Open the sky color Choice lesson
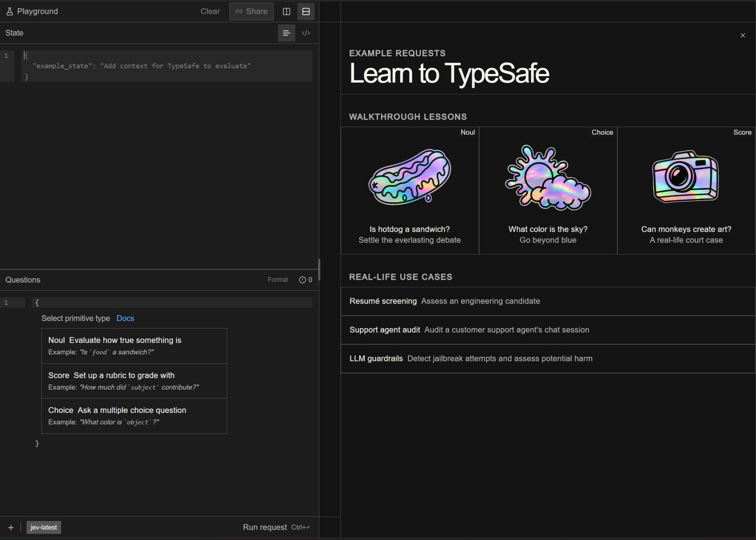 tap(548, 190)
